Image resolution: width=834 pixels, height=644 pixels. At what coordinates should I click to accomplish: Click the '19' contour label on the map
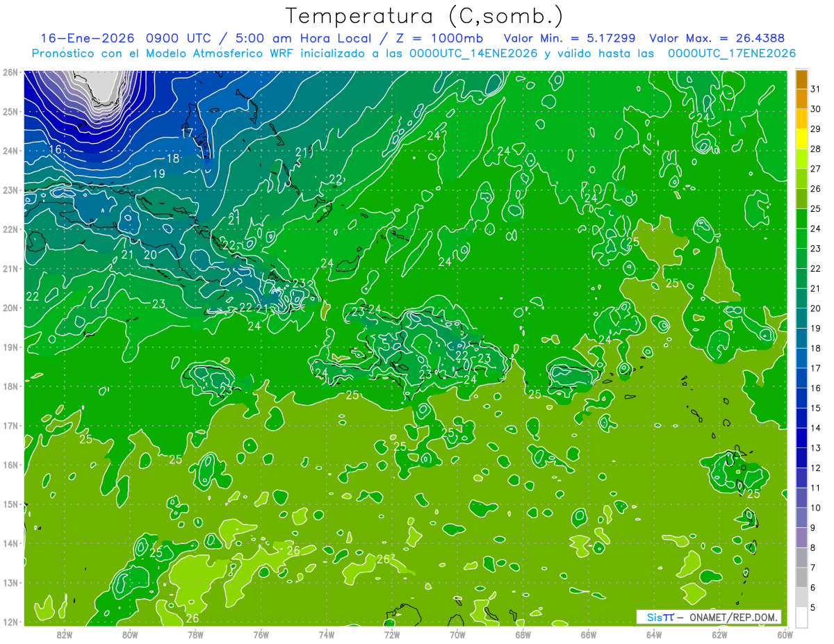[x=158, y=174]
